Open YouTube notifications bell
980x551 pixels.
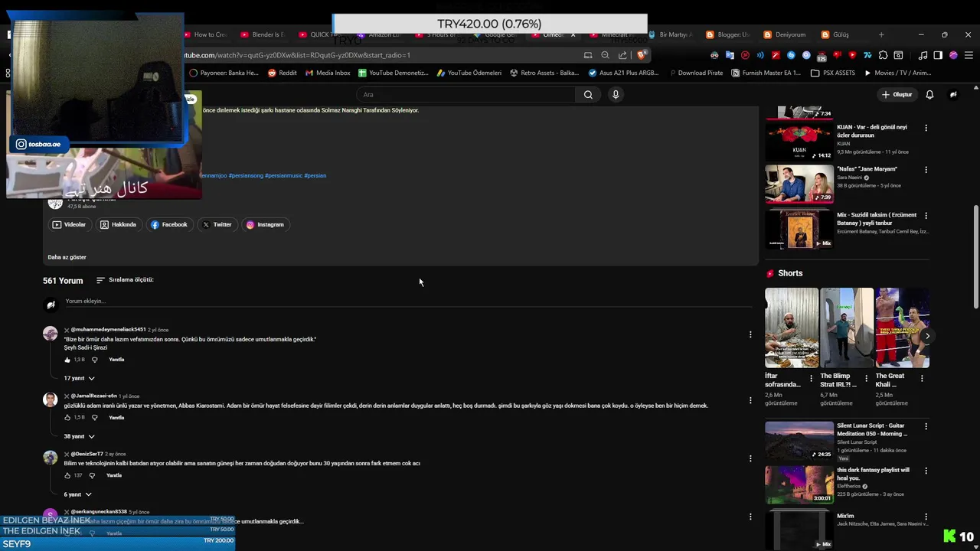929,95
